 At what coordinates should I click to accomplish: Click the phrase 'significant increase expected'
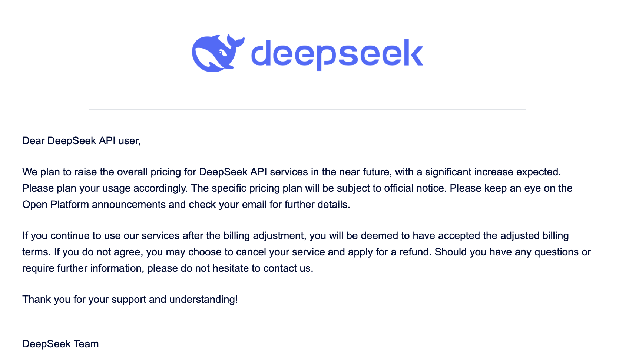pyautogui.click(x=492, y=172)
